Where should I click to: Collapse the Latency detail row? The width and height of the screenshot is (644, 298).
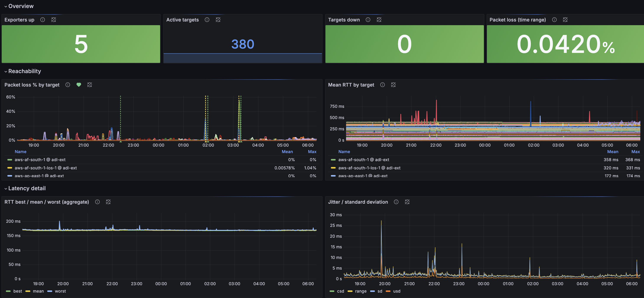[25, 188]
